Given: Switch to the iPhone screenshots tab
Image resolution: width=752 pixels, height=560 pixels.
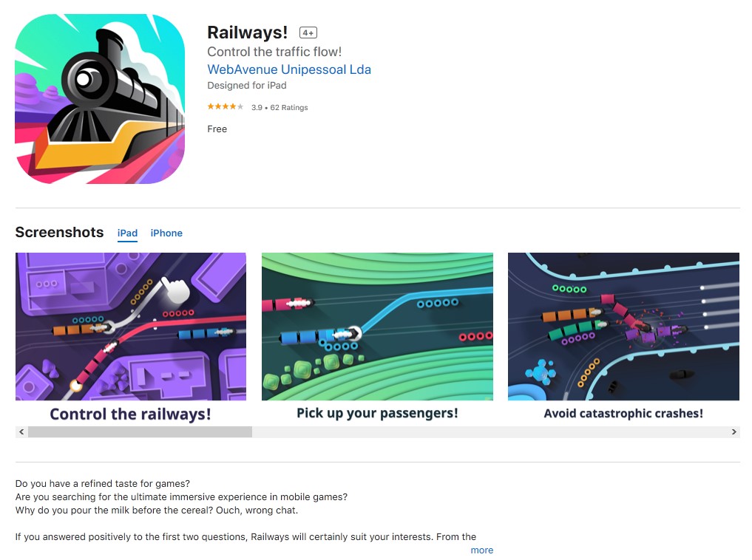Looking at the screenshot, I should pos(166,233).
